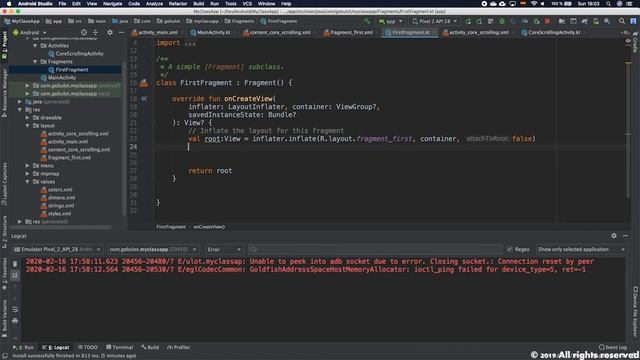The image size is (640, 360).
Task: Hide the Logcat panel with the minus icon
Action: (625, 236)
